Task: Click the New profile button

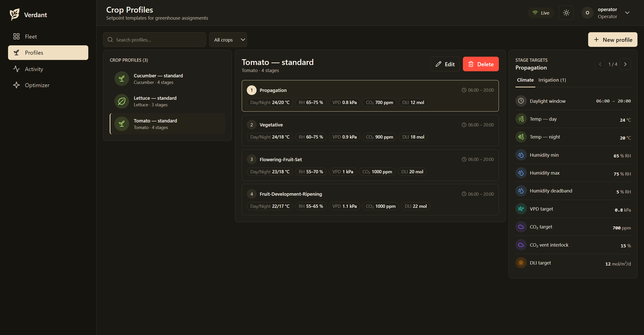Action: tap(613, 40)
